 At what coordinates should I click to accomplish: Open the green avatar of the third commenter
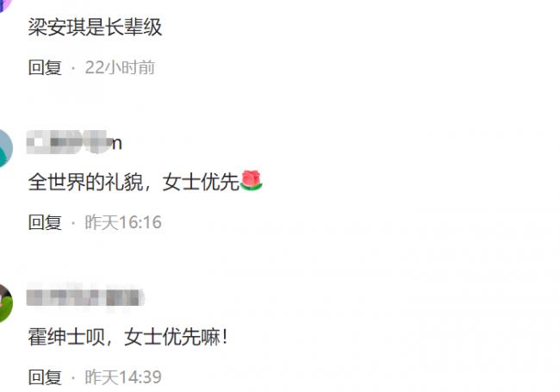[x=6, y=302]
